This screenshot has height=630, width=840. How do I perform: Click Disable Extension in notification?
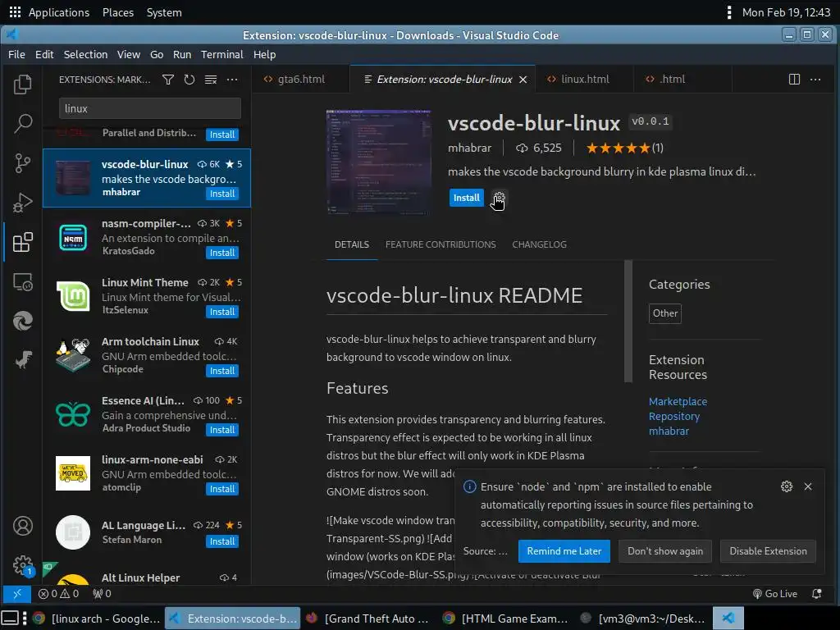[768, 551]
